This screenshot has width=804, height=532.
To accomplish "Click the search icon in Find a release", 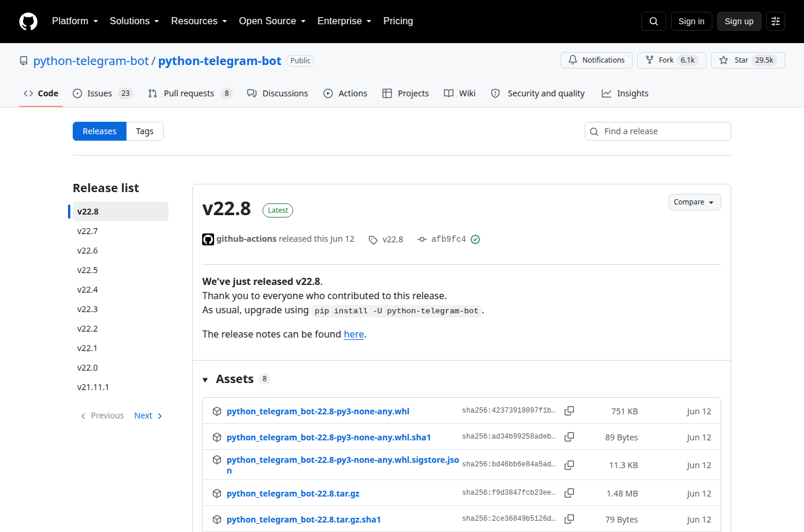I will 594,132.
